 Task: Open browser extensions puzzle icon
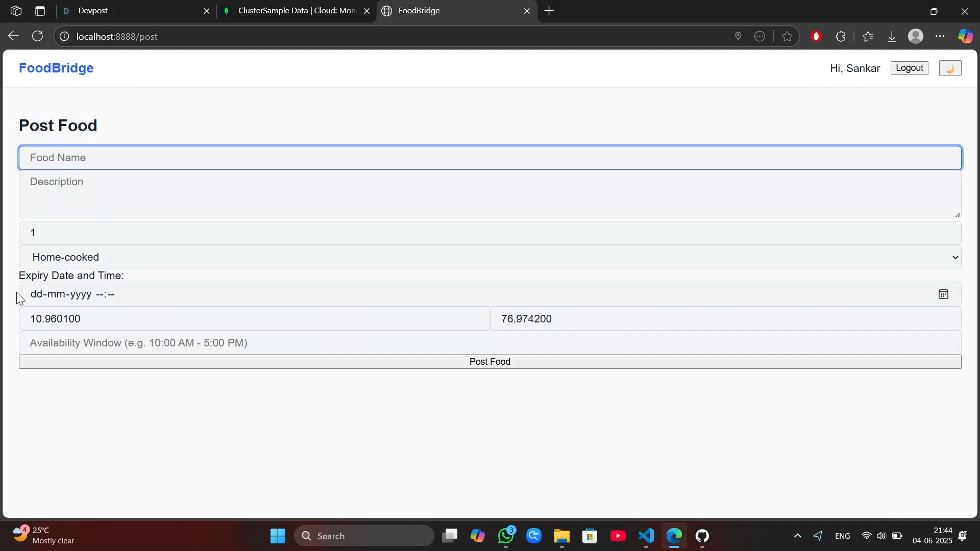pyautogui.click(x=841, y=36)
